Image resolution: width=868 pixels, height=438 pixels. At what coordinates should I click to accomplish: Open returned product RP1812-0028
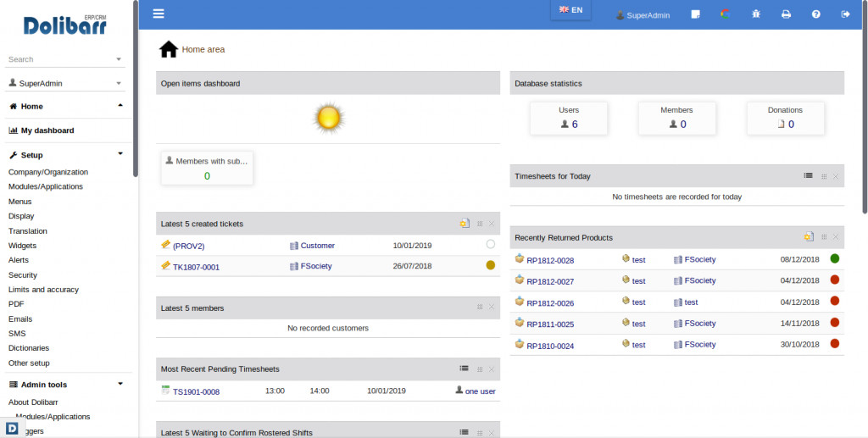(x=550, y=260)
